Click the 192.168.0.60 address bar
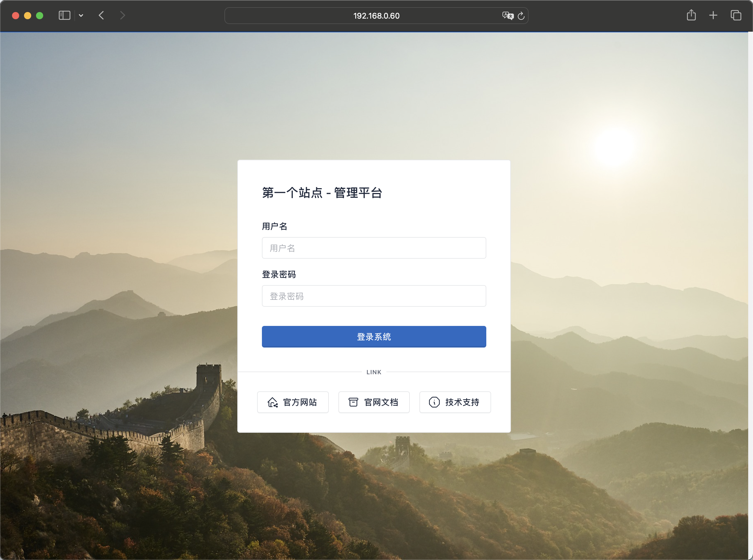 point(376,16)
